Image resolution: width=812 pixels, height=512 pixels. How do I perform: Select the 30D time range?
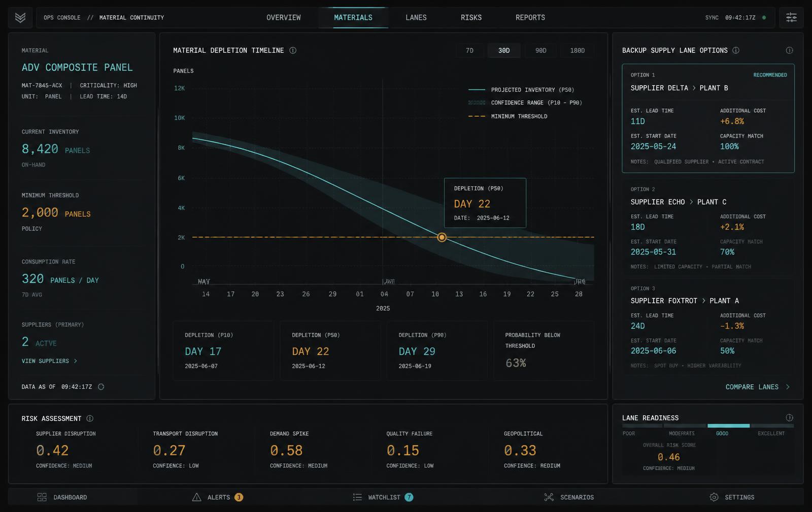click(x=504, y=50)
